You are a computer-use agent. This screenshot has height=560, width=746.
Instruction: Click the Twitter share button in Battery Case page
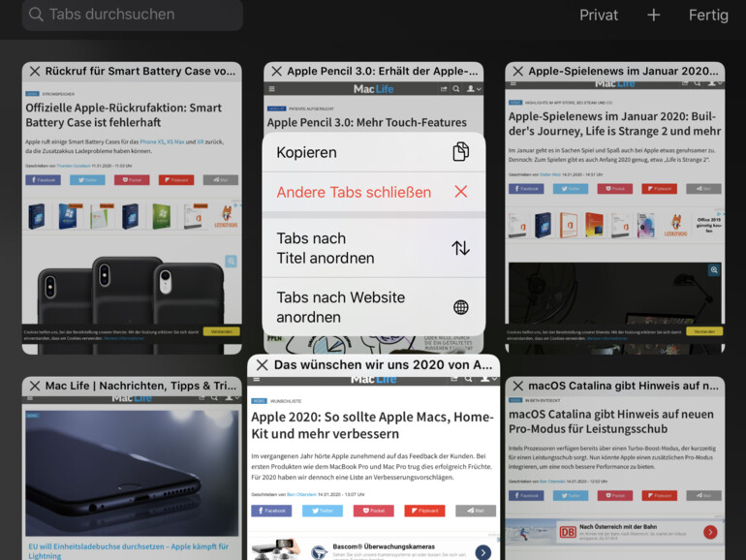coord(87,180)
